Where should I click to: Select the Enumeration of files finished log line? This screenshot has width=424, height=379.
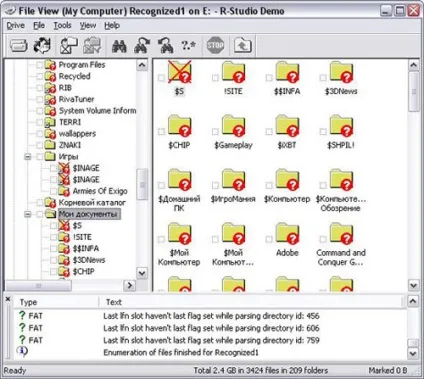(181, 352)
